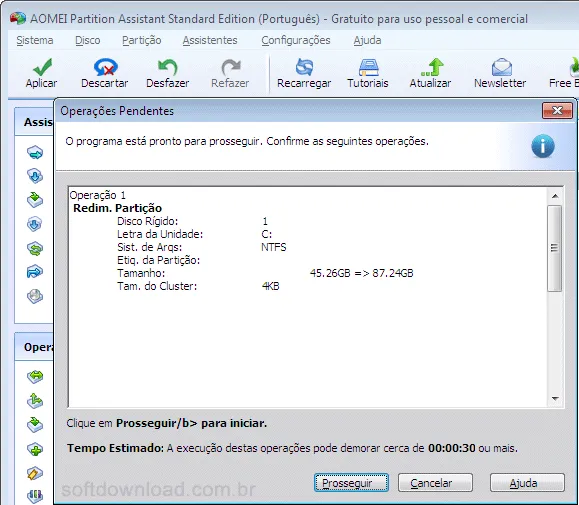
Task: Open the Disco menu
Action: pos(88,40)
